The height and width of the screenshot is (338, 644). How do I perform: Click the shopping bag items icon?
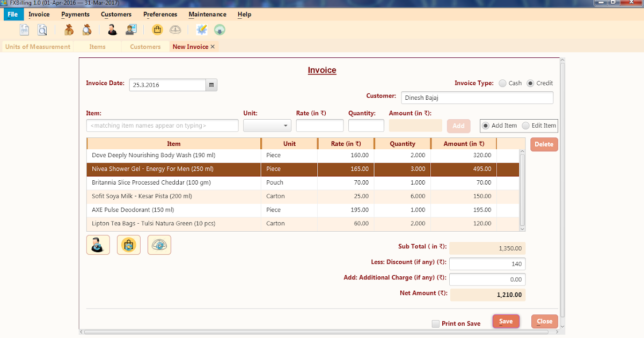(x=157, y=30)
